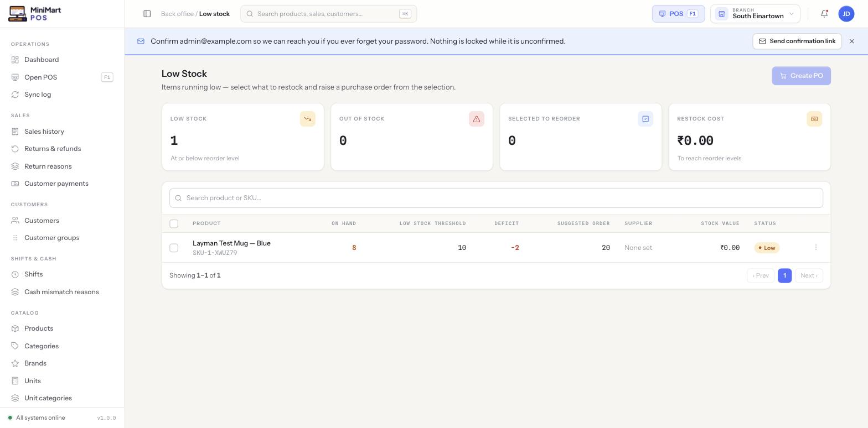Screen dimensions: 868x428
Task: Select page 1 in pagination
Action: [784, 275]
